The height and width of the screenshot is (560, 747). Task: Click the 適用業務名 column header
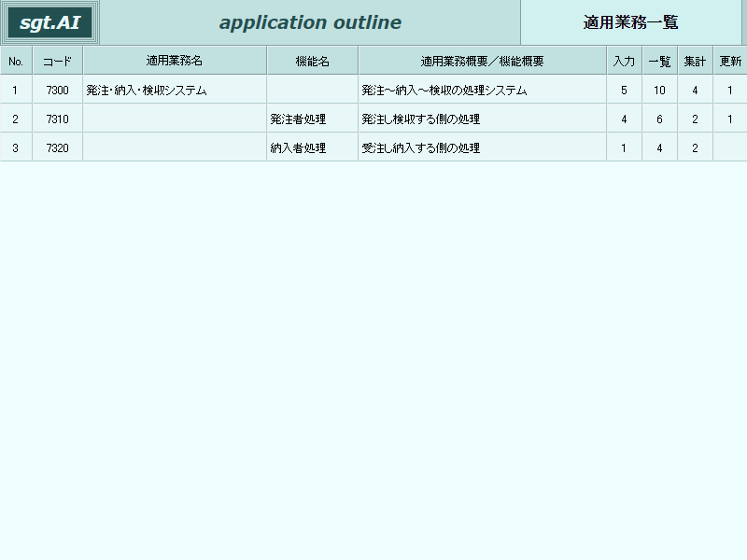click(x=175, y=61)
